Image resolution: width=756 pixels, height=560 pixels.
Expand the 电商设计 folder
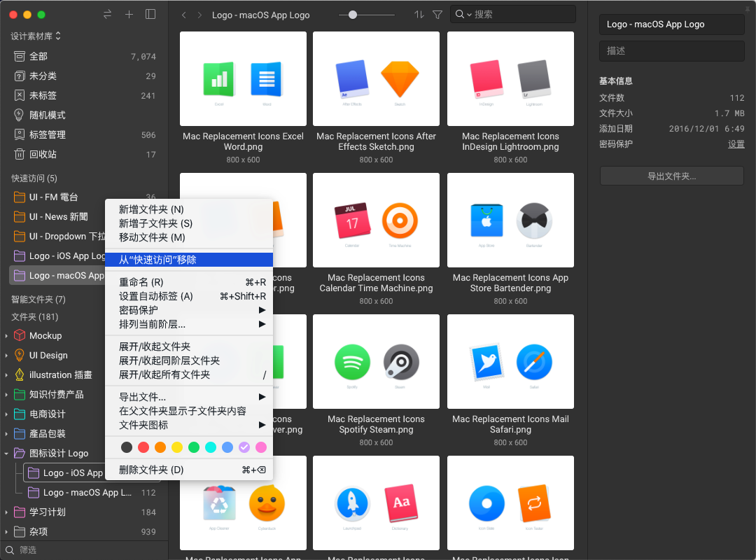(6, 414)
